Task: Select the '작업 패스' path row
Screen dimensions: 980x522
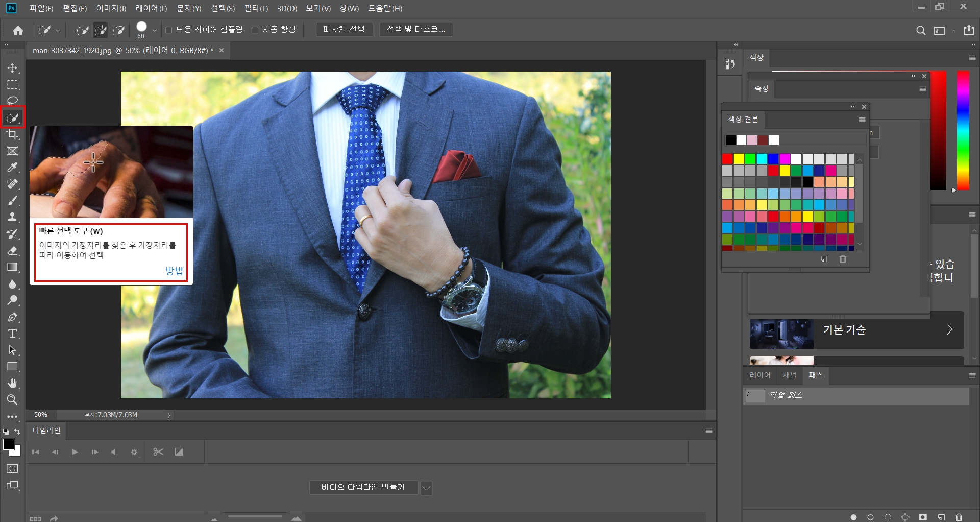Action: [856, 395]
